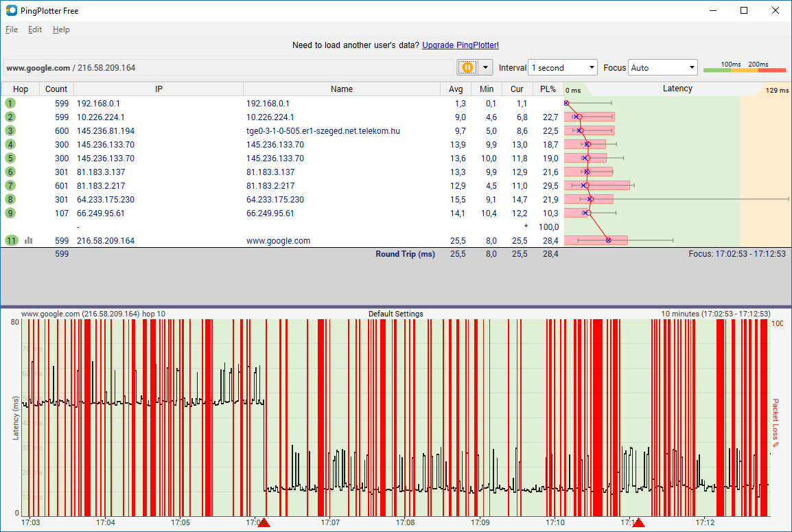
Task: Select the hop 3 circle icon
Action: pyautogui.click(x=10, y=130)
